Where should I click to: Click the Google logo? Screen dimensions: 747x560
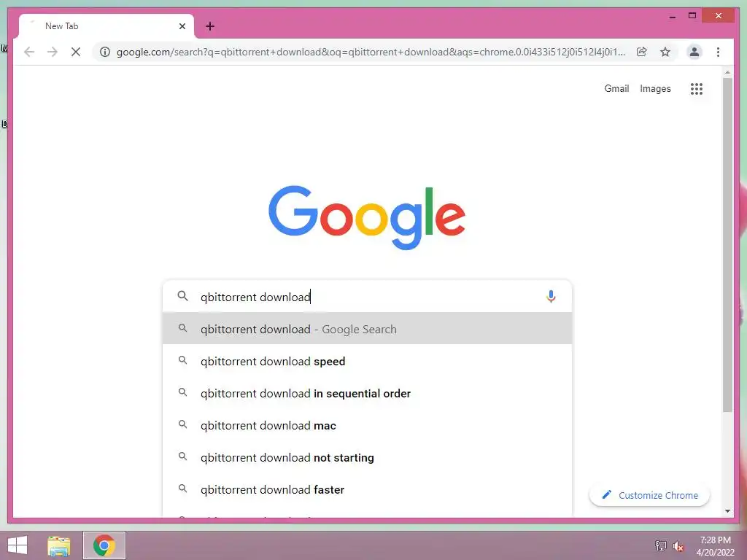(x=367, y=217)
